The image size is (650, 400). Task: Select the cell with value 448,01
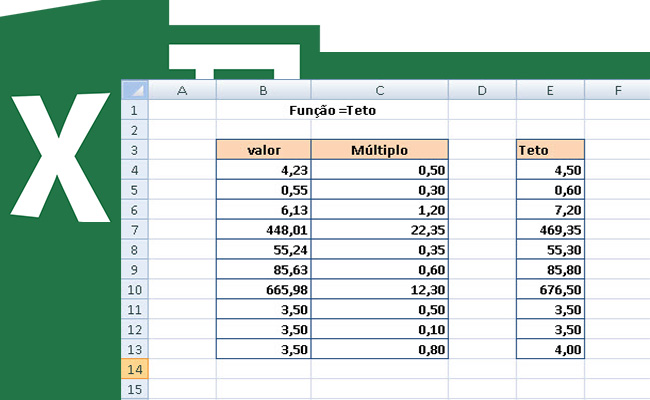[264, 229]
